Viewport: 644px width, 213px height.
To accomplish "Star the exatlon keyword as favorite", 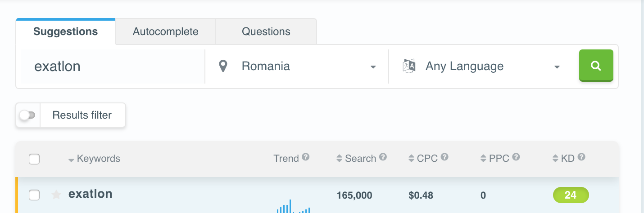I will pos(56,195).
